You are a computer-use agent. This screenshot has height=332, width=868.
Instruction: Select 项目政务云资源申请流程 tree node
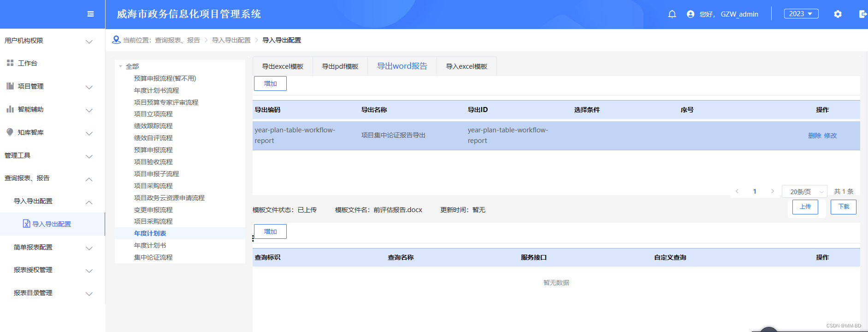pos(169,198)
